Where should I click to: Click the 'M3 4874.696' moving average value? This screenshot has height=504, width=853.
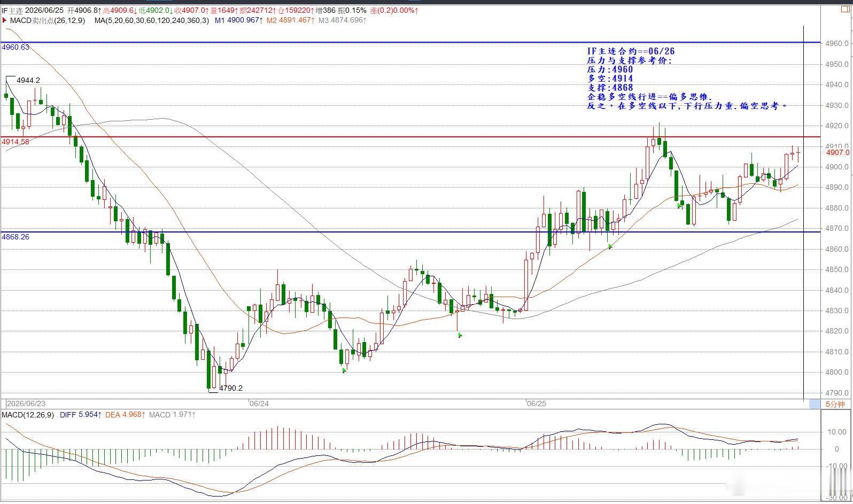coord(343,20)
